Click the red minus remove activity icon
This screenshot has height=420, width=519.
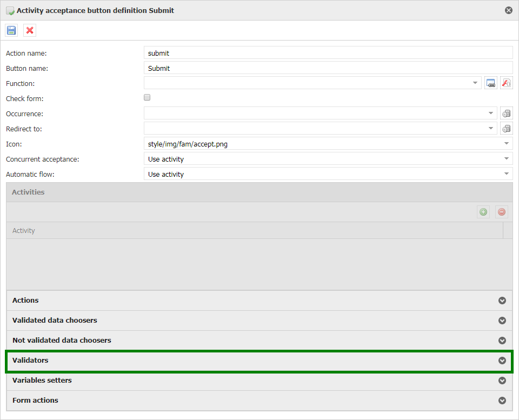coord(502,212)
